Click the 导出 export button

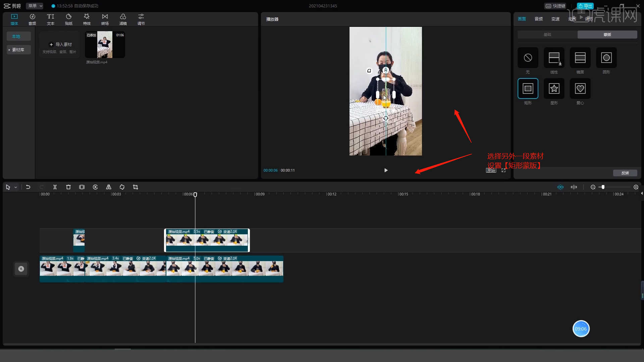pos(585,6)
